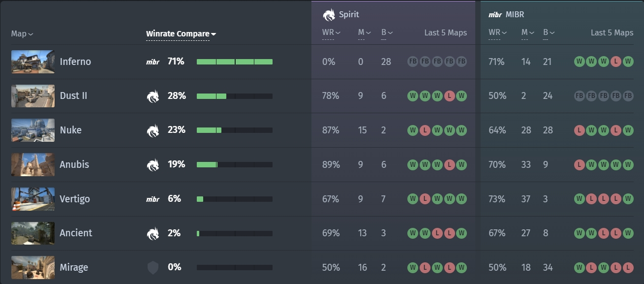Click the shield icon beside Mirage 0%
Image resolution: width=644 pixels, height=284 pixels.
click(x=153, y=267)
